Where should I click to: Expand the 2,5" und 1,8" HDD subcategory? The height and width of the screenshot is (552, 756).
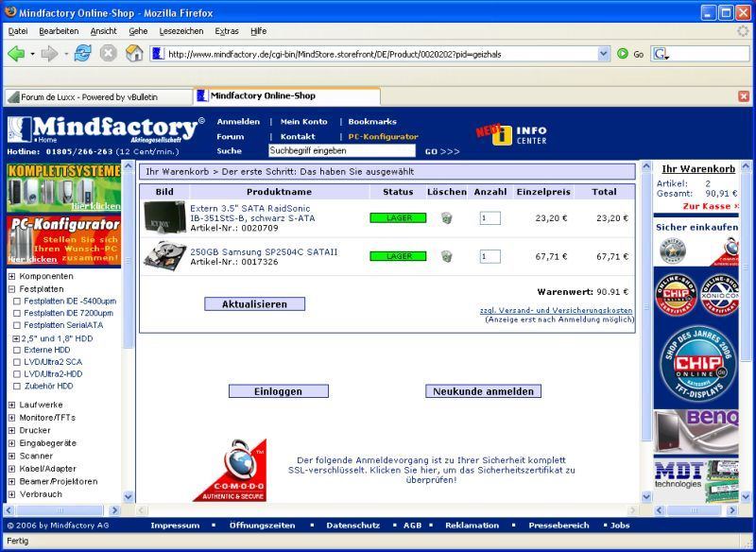tap(16, 339)
